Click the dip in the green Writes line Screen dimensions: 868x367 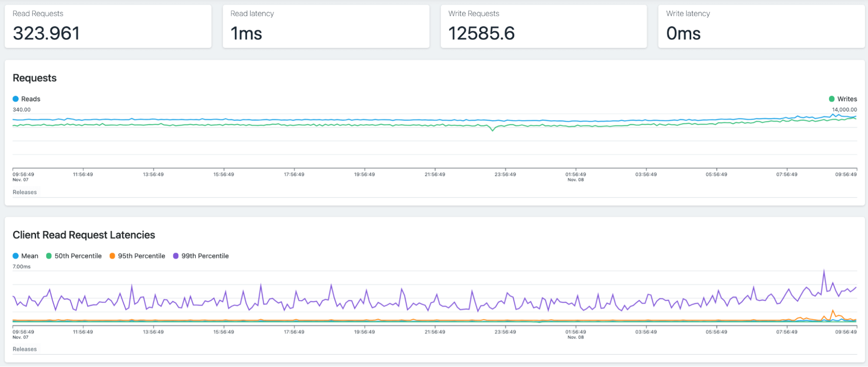492,130
